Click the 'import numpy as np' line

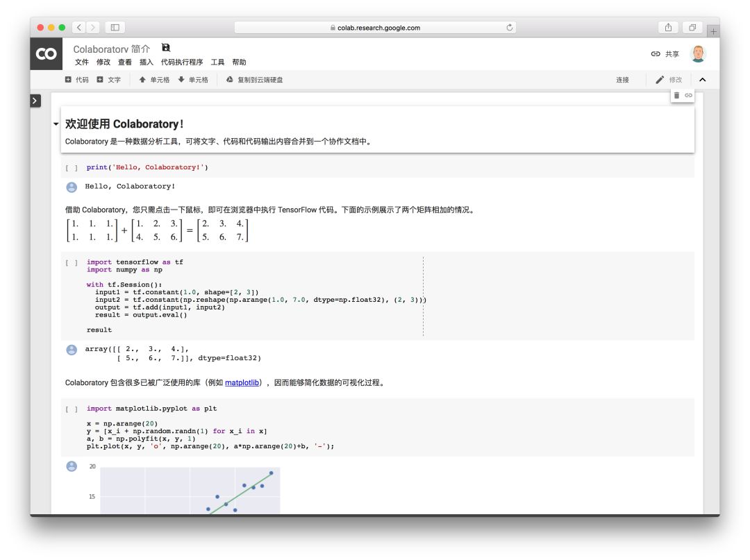pos(124,270)
